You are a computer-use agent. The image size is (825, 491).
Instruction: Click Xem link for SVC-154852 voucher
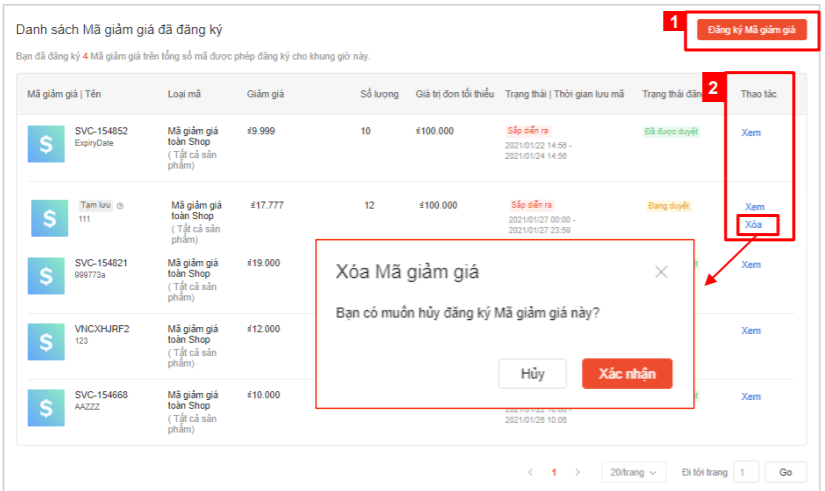[x=751, y=133]
